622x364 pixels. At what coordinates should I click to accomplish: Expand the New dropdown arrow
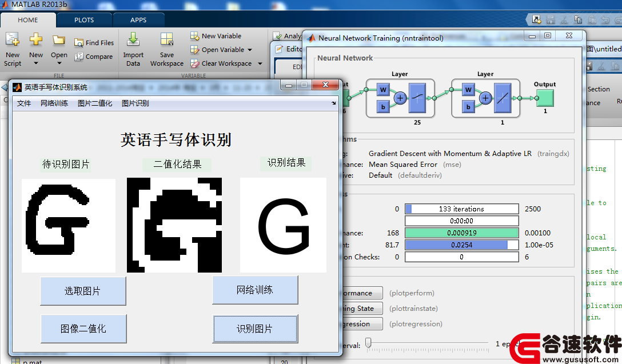(x=35, y=63)
